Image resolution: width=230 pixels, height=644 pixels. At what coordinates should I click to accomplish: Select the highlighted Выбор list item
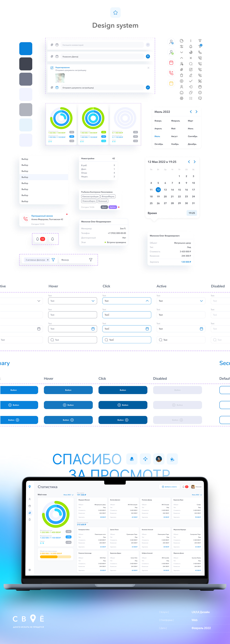[44, 177]
